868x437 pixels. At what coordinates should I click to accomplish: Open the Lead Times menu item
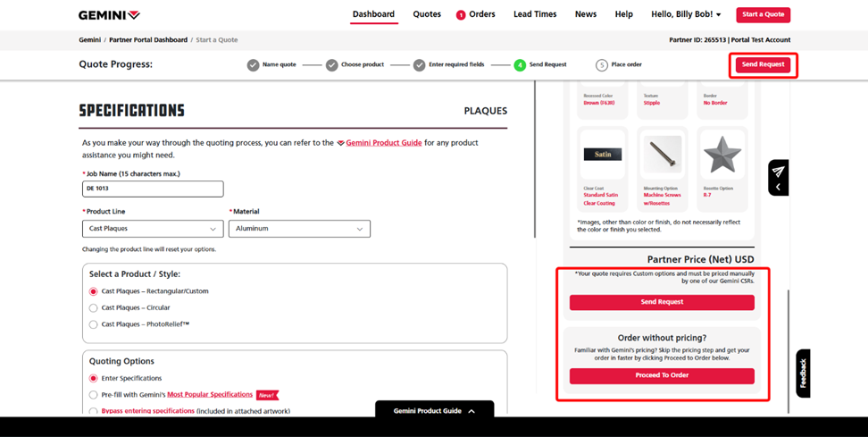(535, 14)
